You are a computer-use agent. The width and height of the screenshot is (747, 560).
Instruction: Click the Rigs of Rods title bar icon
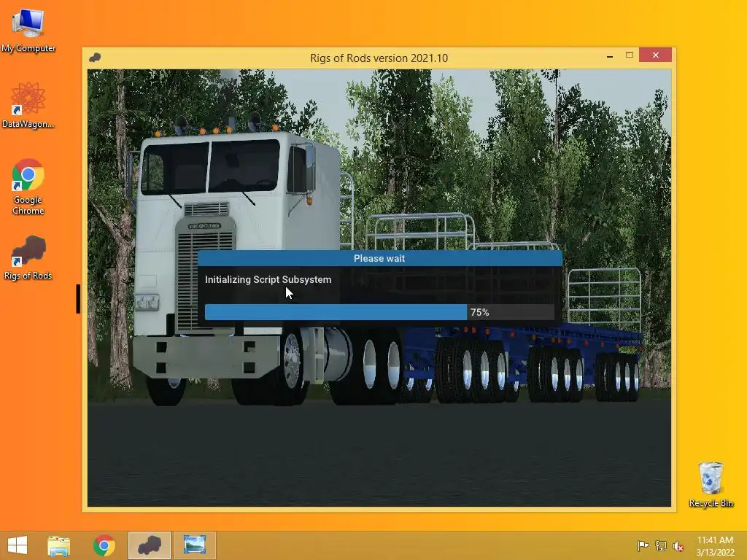(x=95, y=58)
